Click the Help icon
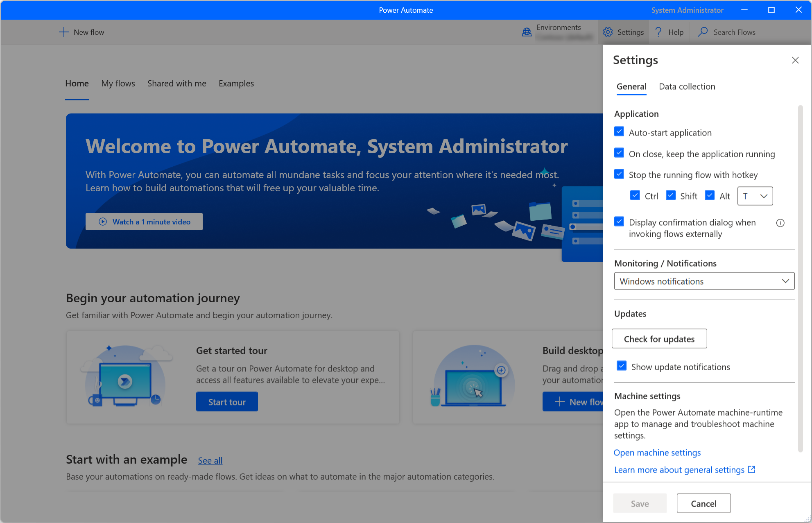812x523 pixels. click(x=659, y=32)
